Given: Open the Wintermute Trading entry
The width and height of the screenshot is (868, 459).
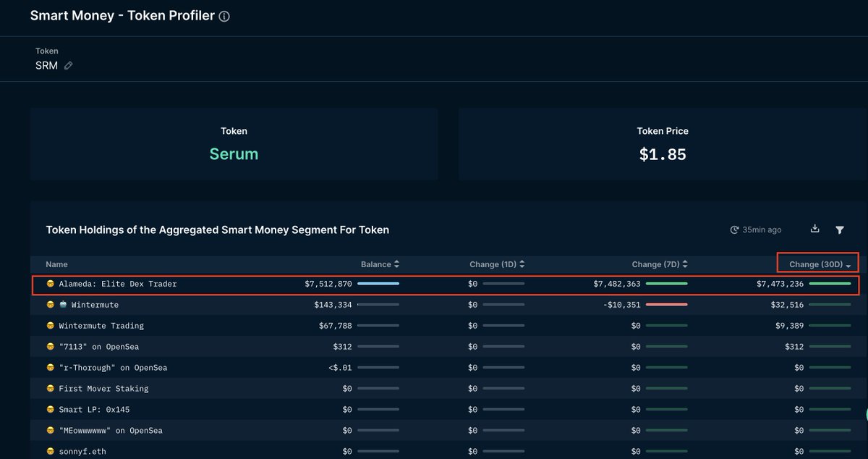Looking at the screenshot, I should click(x=101, y=326).
